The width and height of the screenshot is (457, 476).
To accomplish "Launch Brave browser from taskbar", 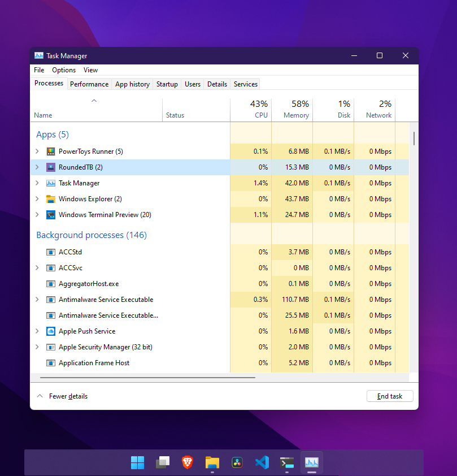I will point(188,462).
